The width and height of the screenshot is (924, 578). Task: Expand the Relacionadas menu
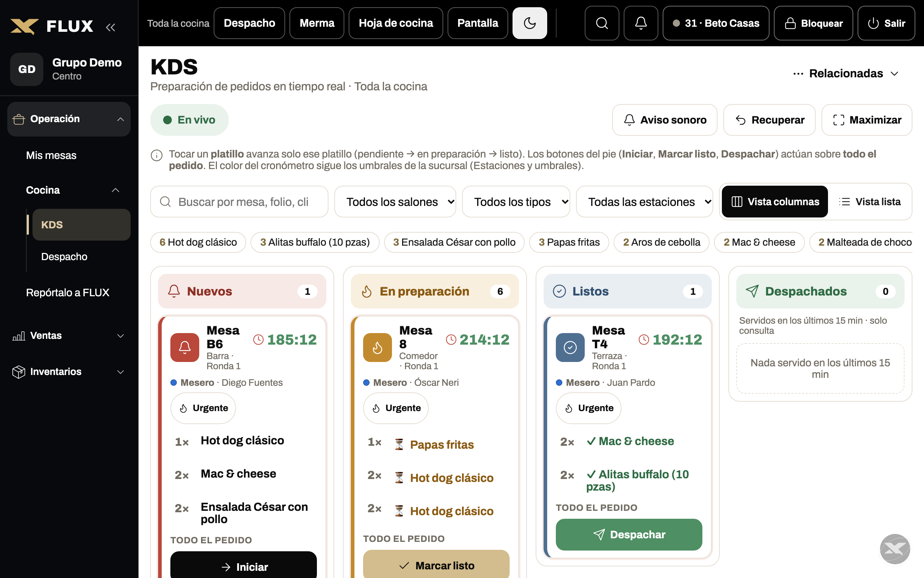click(846, 73)
